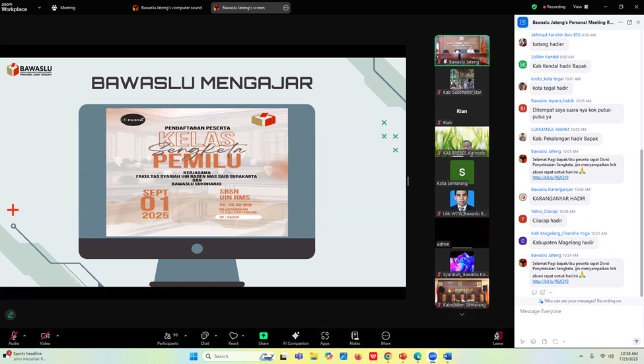Open audio options arrow beside Audio
The width and height of the screenshot is (644, 364).
coord(24,336)
